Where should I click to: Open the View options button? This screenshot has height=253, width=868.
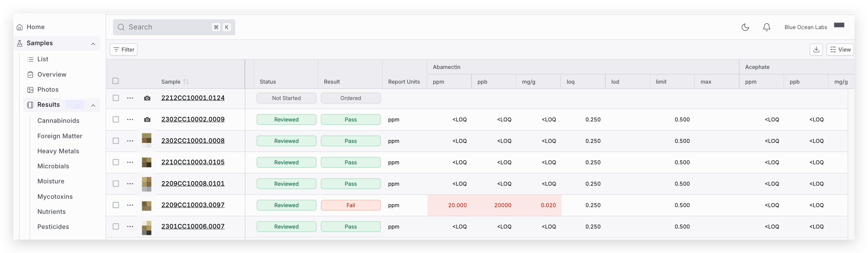click(840, 50)
